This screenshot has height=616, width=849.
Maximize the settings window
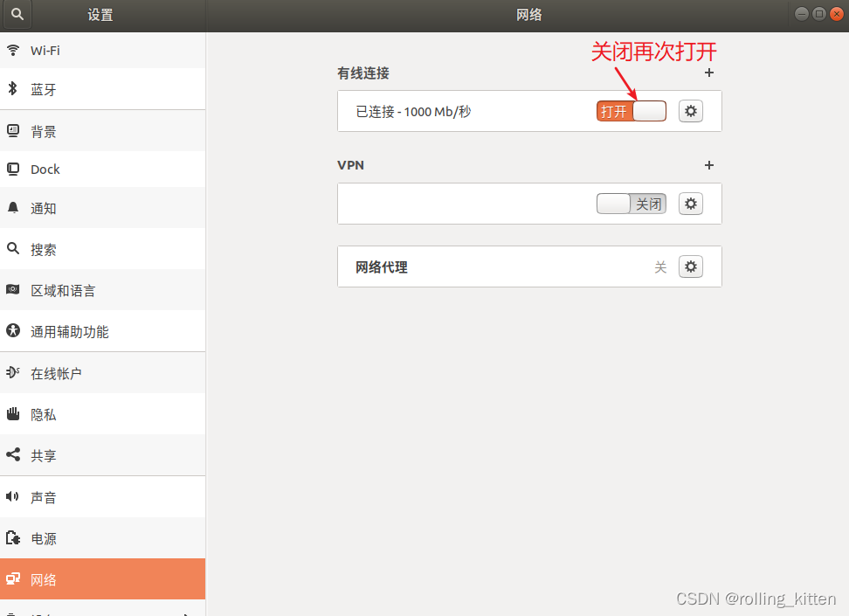tap(819, 14)
